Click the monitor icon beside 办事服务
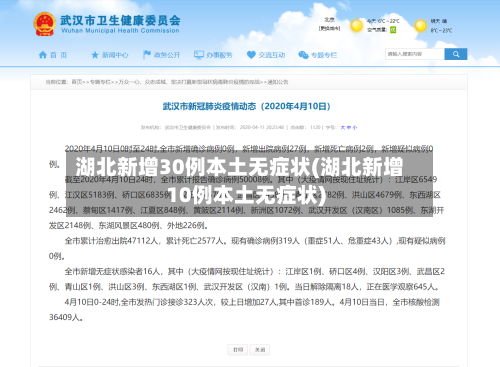The height and width of the screenshot is (367, 500). [199, 55]
